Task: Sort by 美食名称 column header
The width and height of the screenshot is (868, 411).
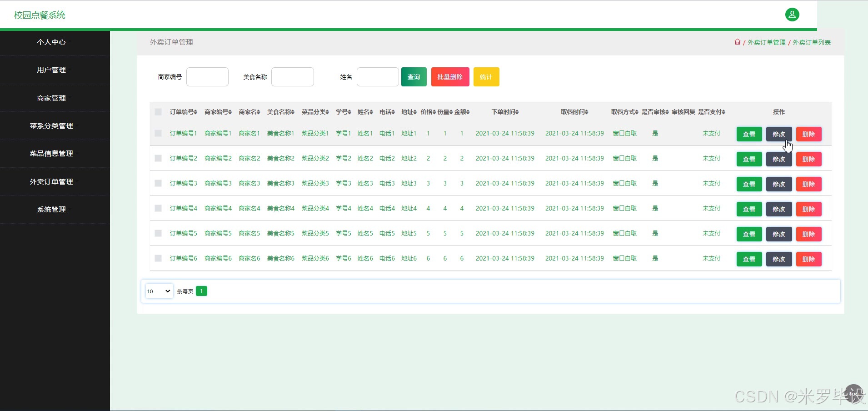Action: coord(281,112)
